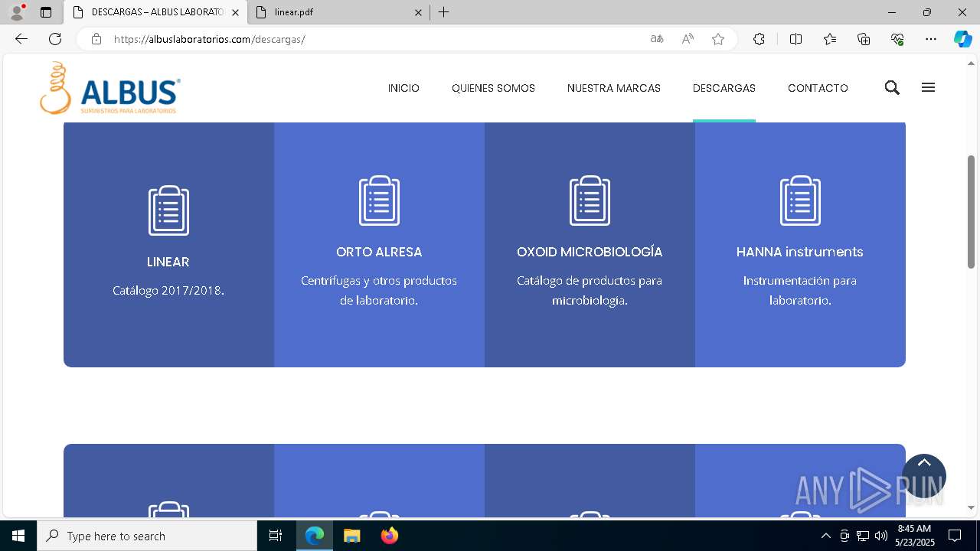Click the OXOID MICROBIOLOGÍA clipboard icon
980x551 pixels.
pyautogui.click(x=590, y=201)
